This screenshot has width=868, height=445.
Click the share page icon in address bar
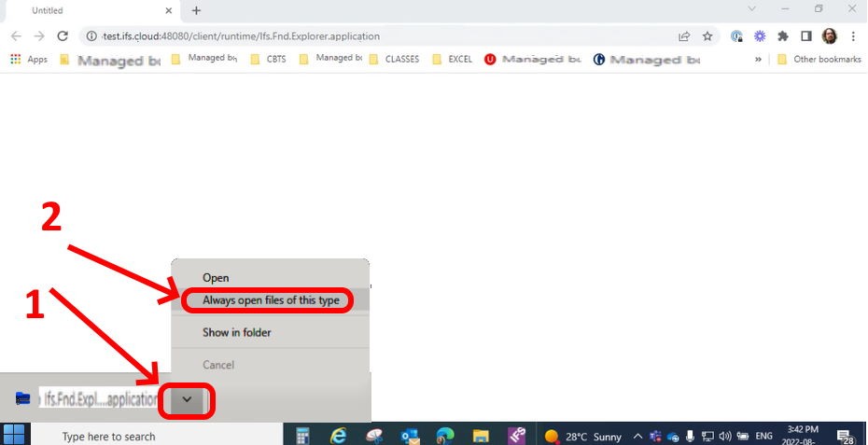684,36
